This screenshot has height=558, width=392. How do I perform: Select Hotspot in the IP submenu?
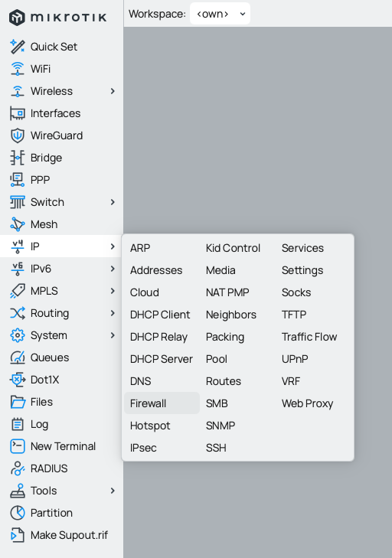[150, 426]
